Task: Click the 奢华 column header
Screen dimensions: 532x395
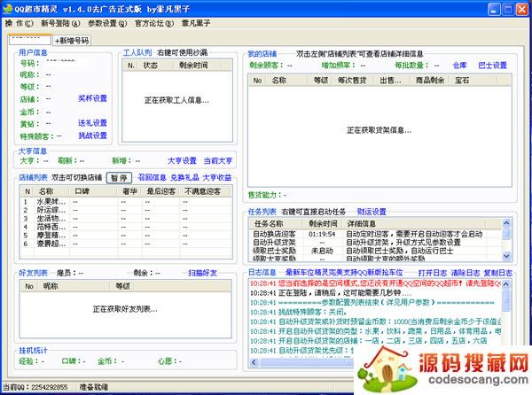Action: (130, 191)
